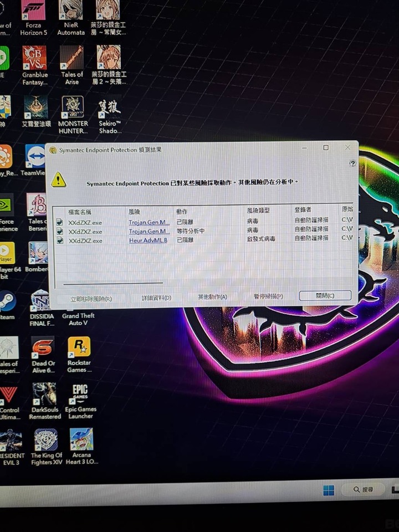Select XXdZXZ.exe row with Heur.AdvML.B

coord(203,239)
